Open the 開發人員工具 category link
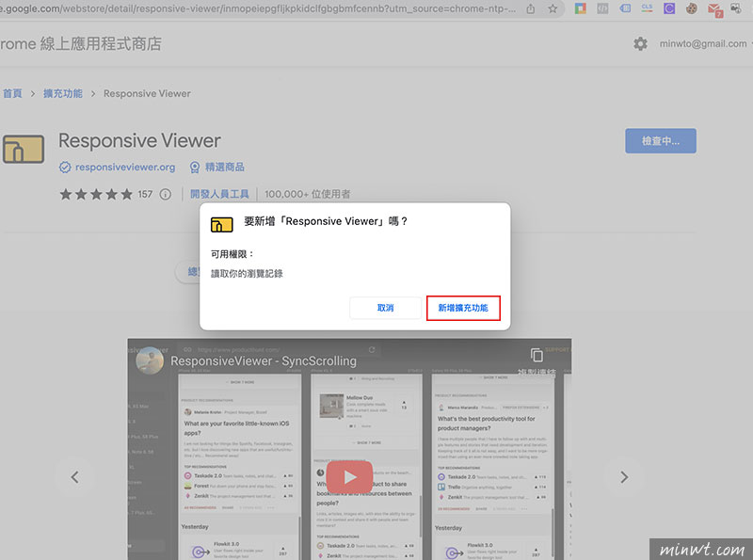The width and height of the screenshot is (753, 560). (x=219, y=194)
